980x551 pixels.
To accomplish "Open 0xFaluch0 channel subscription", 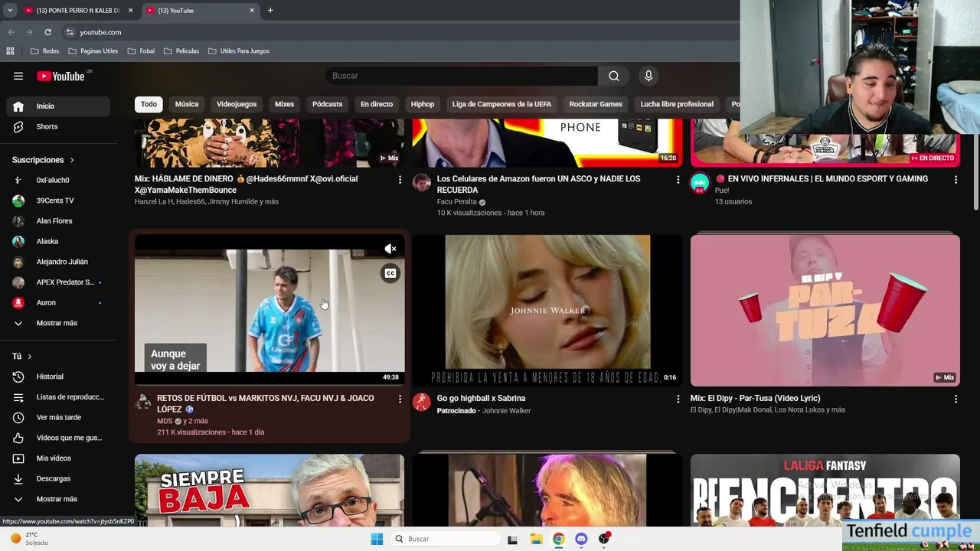I will (58, 180).
